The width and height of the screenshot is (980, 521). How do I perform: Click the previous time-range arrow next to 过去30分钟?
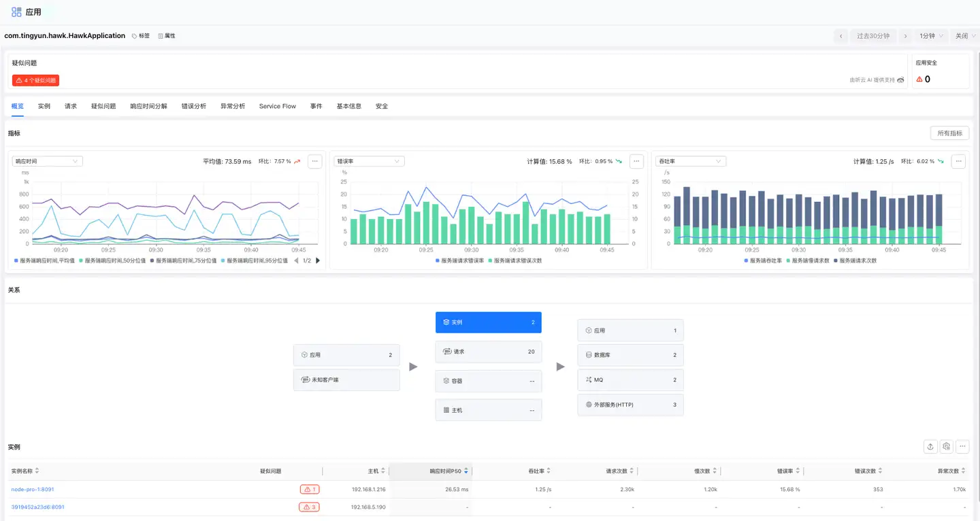pyautogui.click(x=840, y=35)
